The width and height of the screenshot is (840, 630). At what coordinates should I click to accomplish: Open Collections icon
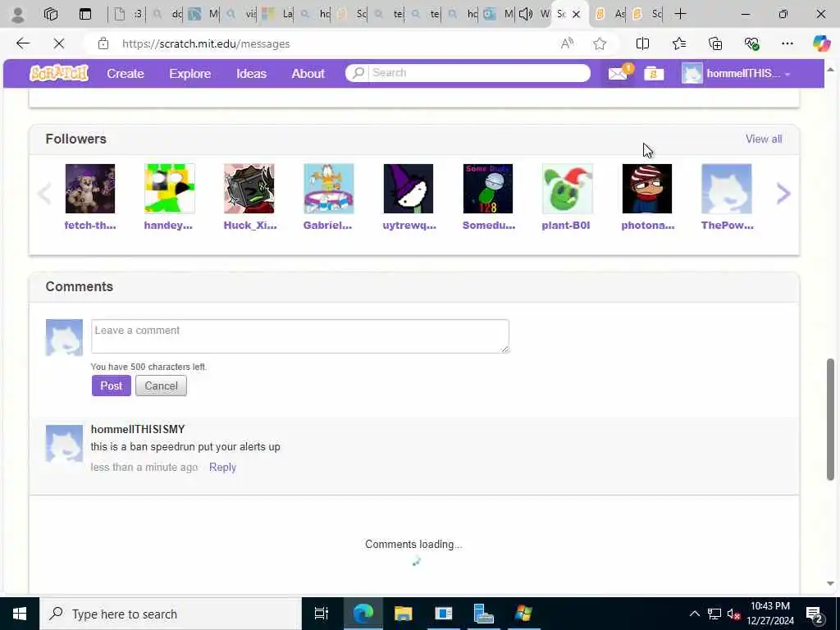tap(715, 43)
